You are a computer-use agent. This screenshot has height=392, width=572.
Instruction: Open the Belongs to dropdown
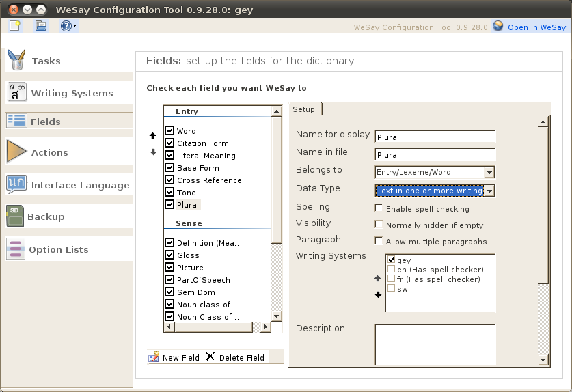point(489,172)
